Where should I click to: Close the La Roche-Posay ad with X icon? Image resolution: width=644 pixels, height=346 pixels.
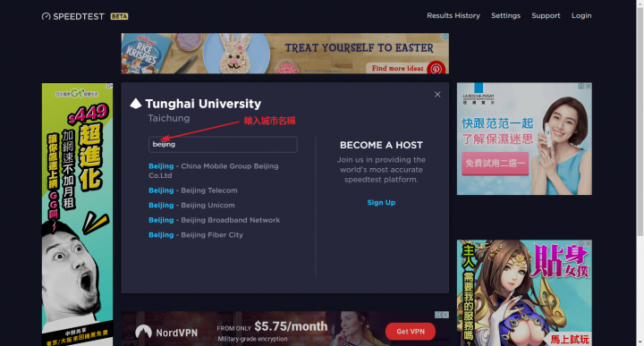click(589, 86)
